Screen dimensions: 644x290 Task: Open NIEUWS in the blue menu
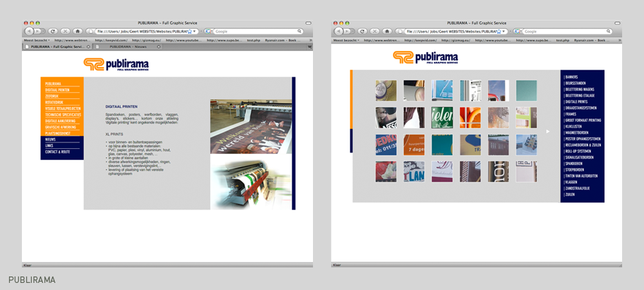tap(50, 139)
